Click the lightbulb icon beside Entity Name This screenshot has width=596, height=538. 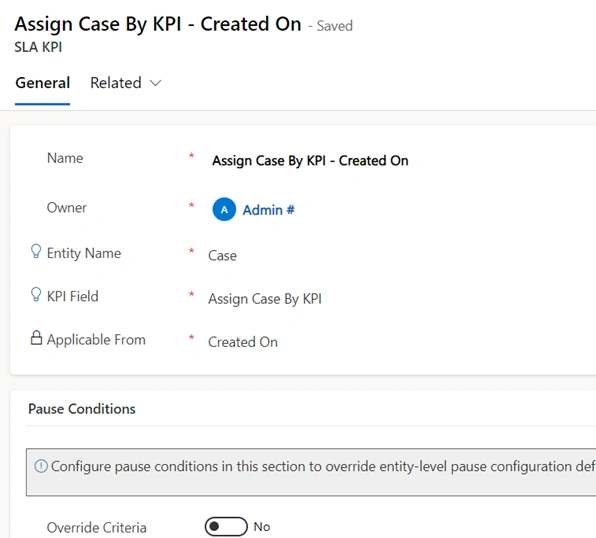36,251
